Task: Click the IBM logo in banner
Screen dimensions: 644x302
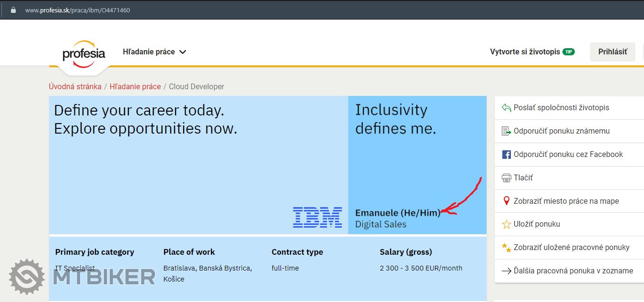Action: tap(317, 217)
